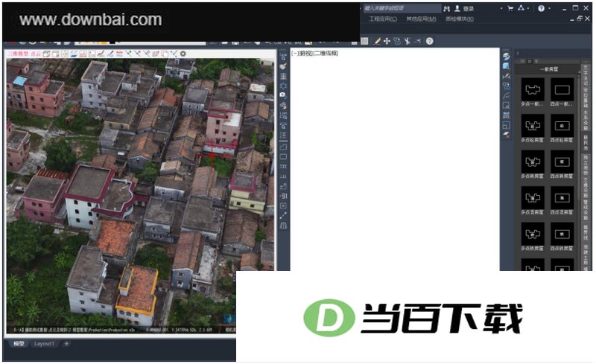596x364 pixels.
Task: Click the grid table icon in toolbar
Action: [x=364, y=41]
